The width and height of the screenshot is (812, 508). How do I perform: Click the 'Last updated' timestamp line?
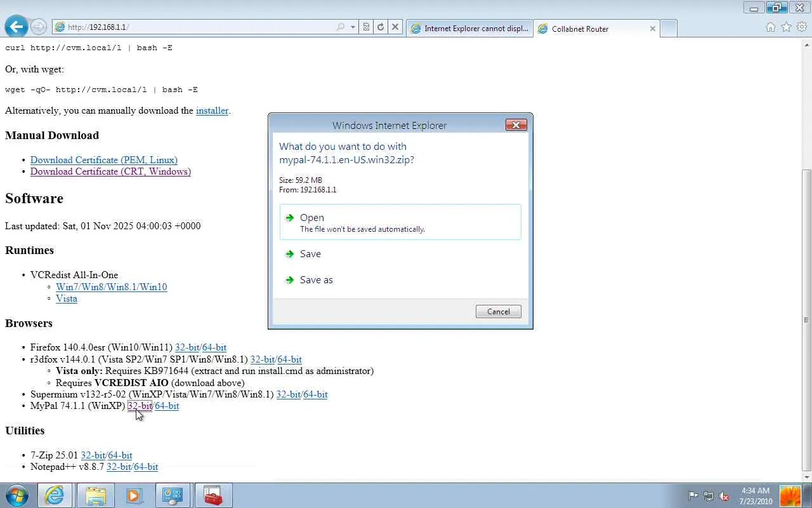coord(103,226)
